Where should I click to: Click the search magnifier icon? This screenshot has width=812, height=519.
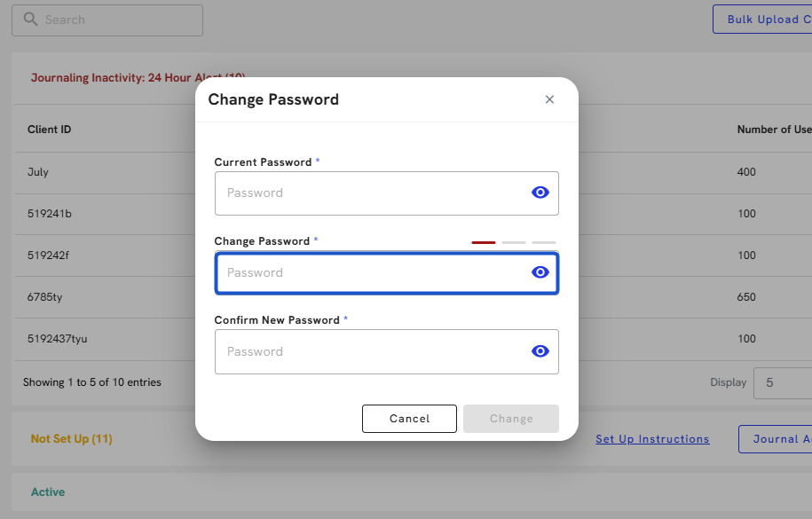31,20
